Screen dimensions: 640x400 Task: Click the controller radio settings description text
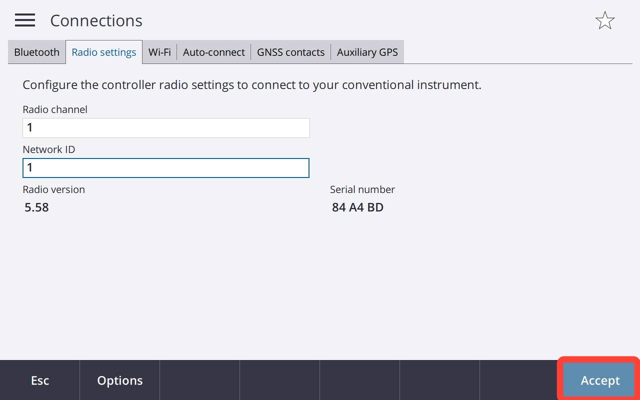(252, 85)
